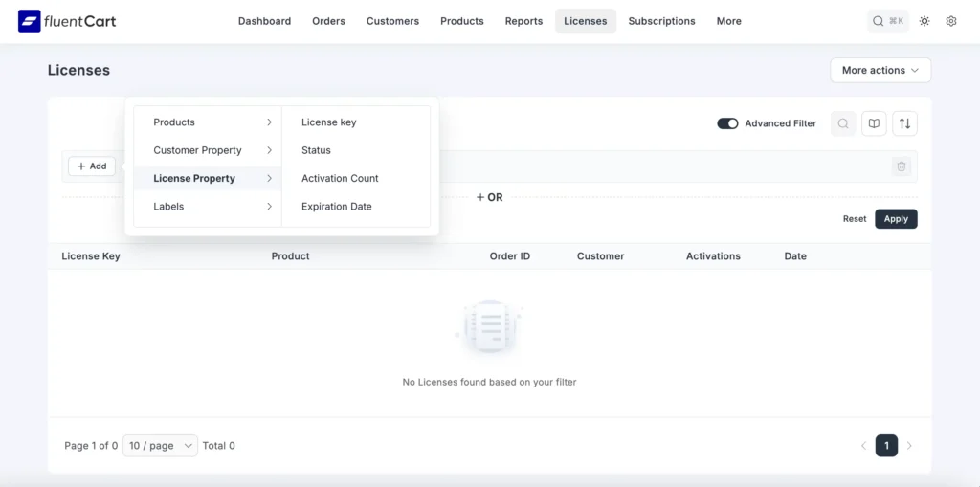
Task: Toggle the light/dark theme sun icon
Action: [924, 21]
